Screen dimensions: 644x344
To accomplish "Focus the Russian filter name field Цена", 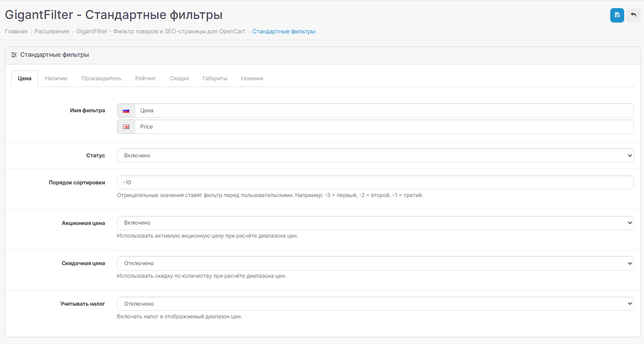I will pyautogui.click(x=384, y=110).
